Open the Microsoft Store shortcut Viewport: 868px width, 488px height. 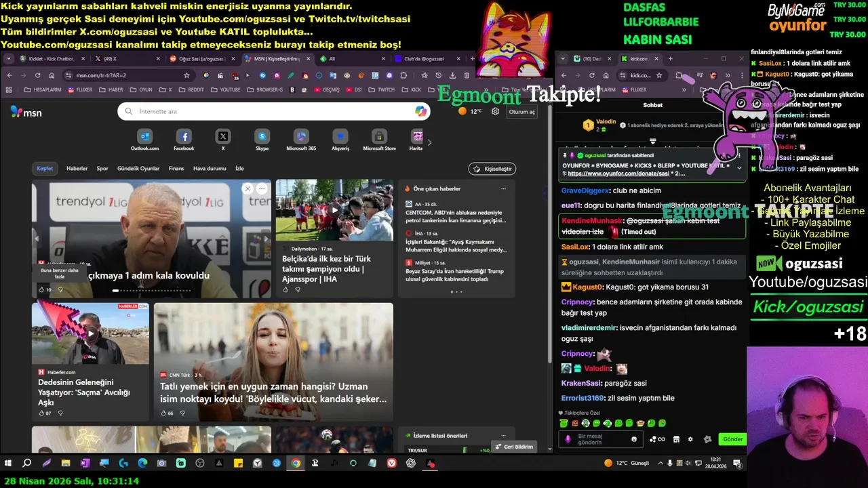coord(379,140)
